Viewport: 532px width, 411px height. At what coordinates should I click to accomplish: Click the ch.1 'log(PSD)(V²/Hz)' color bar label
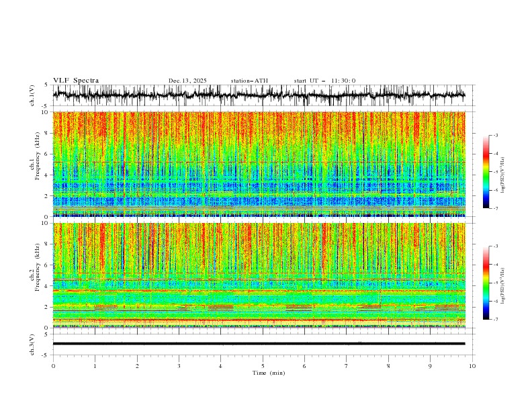[503, 175]
